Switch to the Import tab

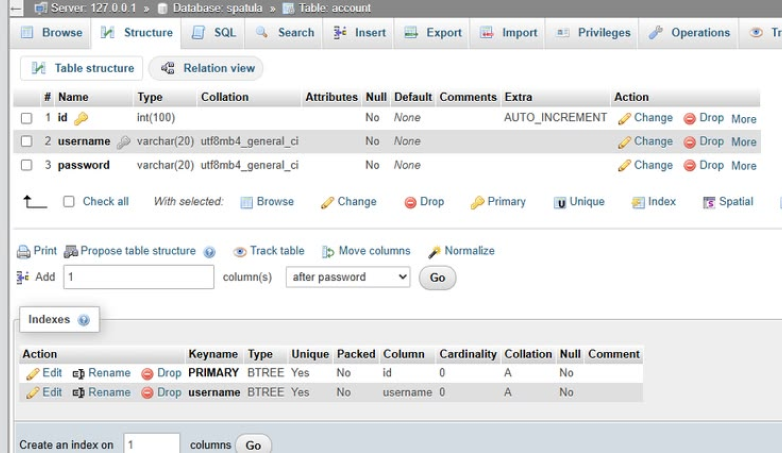(508, 33)
